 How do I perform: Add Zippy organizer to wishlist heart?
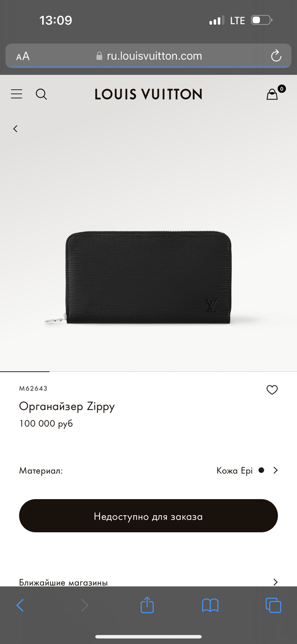click(x=272, y=390)
